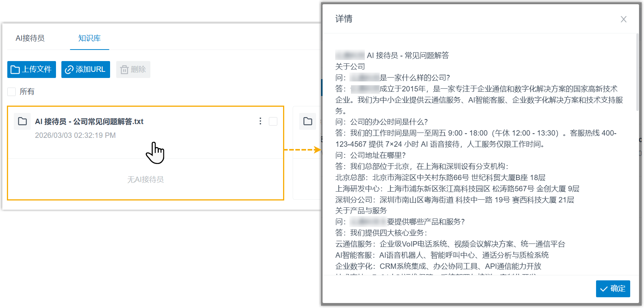Viewport: 644px width, 308px height.
Task: Click the checkmark icon on the 确定 button
Action: pyautogui.click(x=604, y=289)
